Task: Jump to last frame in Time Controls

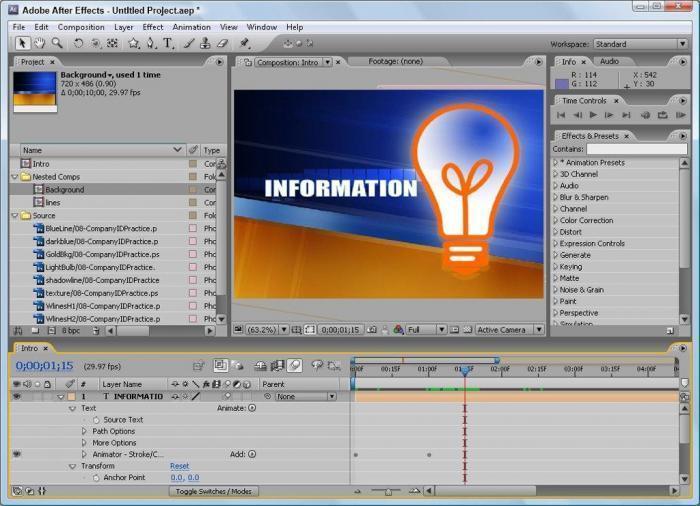Action: point(626,115)
